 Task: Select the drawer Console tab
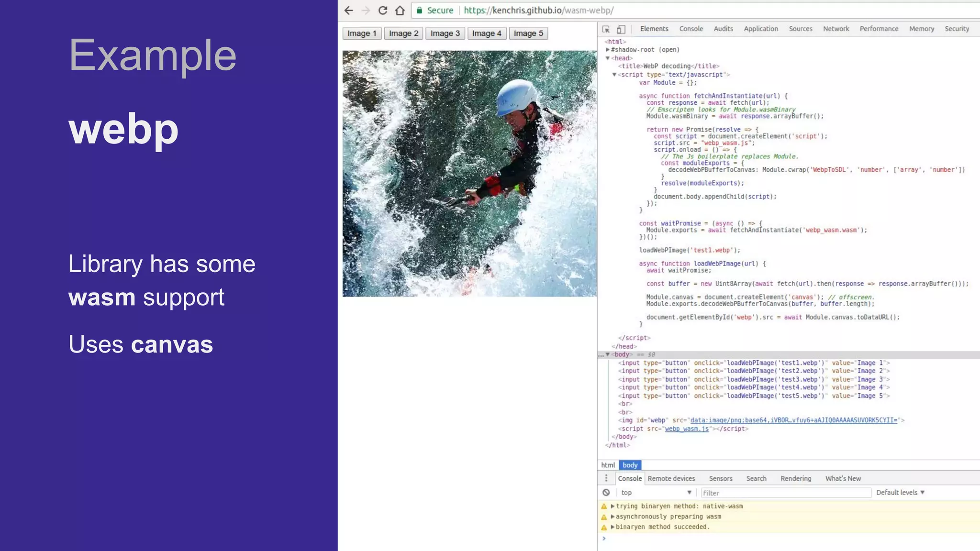630,479
